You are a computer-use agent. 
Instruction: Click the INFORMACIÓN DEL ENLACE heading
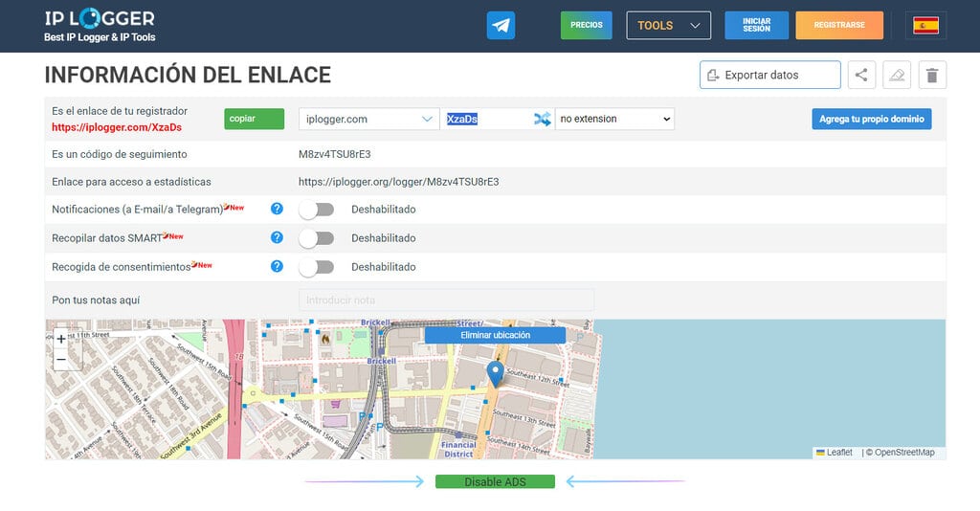click(188, 75)
